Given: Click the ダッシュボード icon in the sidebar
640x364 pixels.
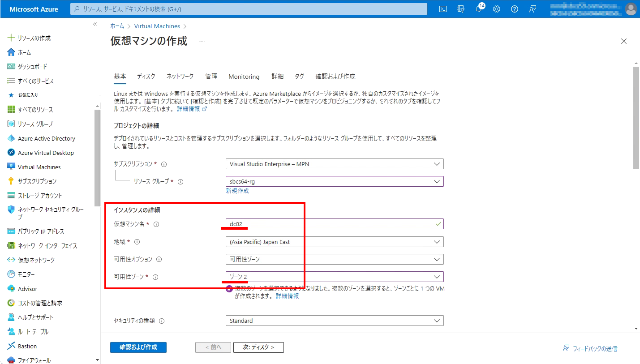Looking at the screenshot, I should [11, 67].
